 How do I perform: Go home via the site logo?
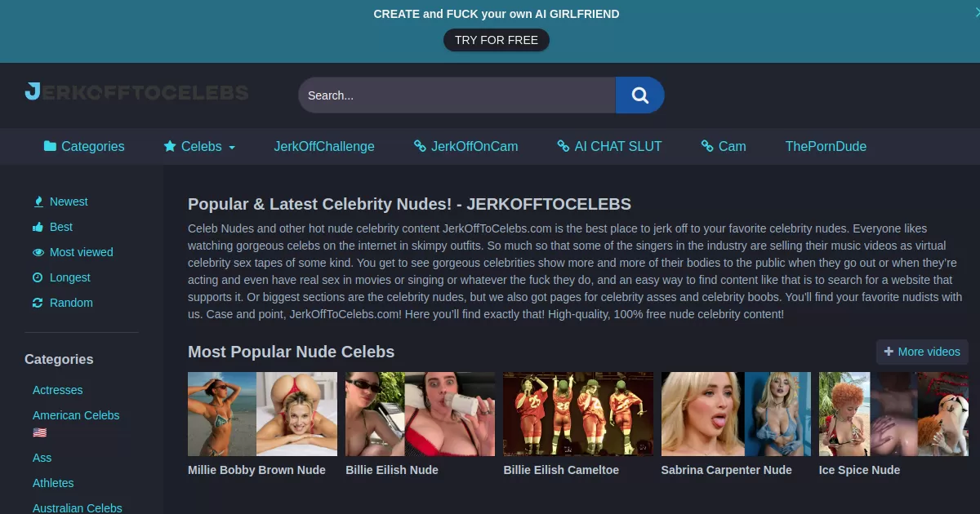click(x=136, y=91)
